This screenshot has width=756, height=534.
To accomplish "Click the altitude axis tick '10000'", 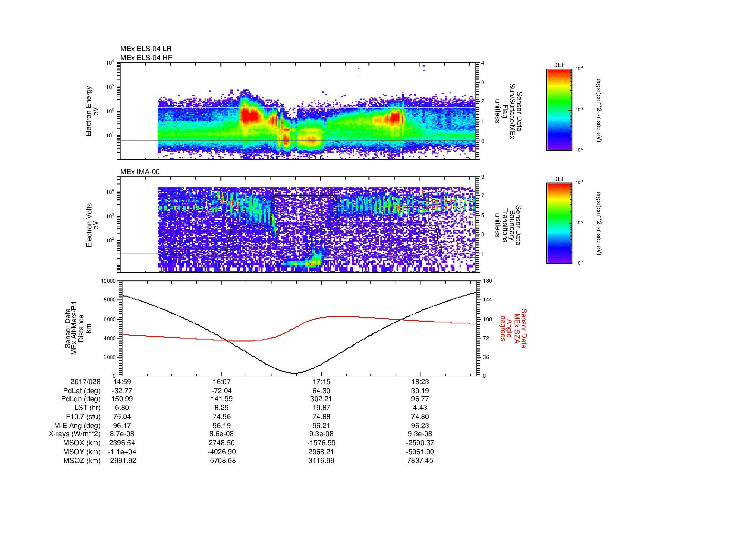I will (x=109, y=281).
